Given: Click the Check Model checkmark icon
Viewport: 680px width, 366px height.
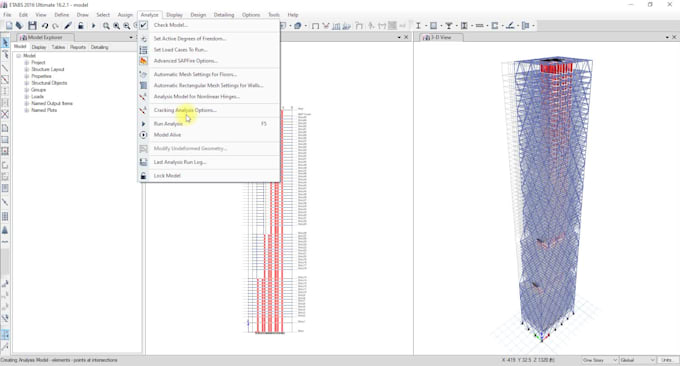Looking at the screenshot, I should [144, 25].
